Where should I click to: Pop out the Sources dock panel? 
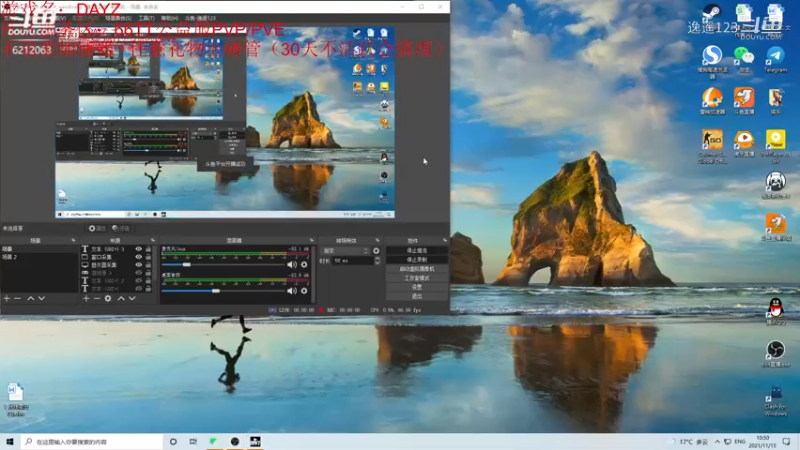153,240
